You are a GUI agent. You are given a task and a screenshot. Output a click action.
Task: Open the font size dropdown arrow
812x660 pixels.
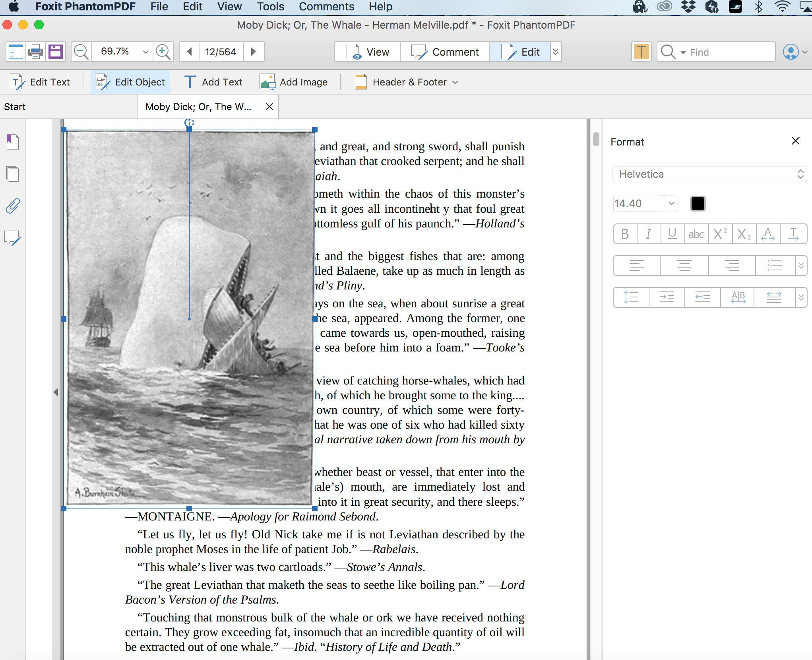[x=671, y=203]
